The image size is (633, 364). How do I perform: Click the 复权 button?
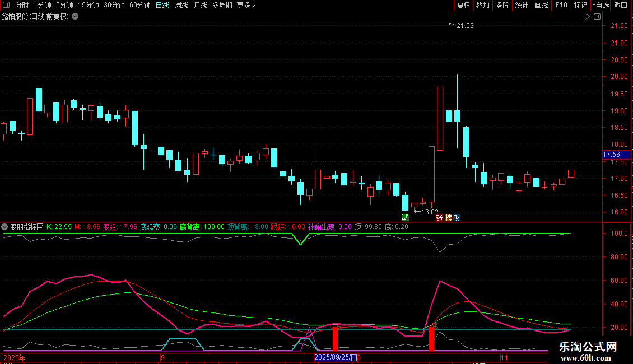point(463,6)
